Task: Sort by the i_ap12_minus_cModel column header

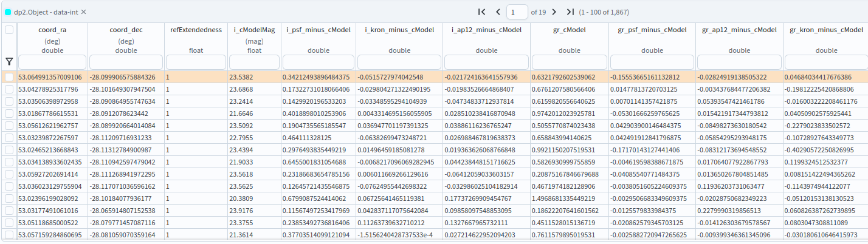Action: point(486,30)
